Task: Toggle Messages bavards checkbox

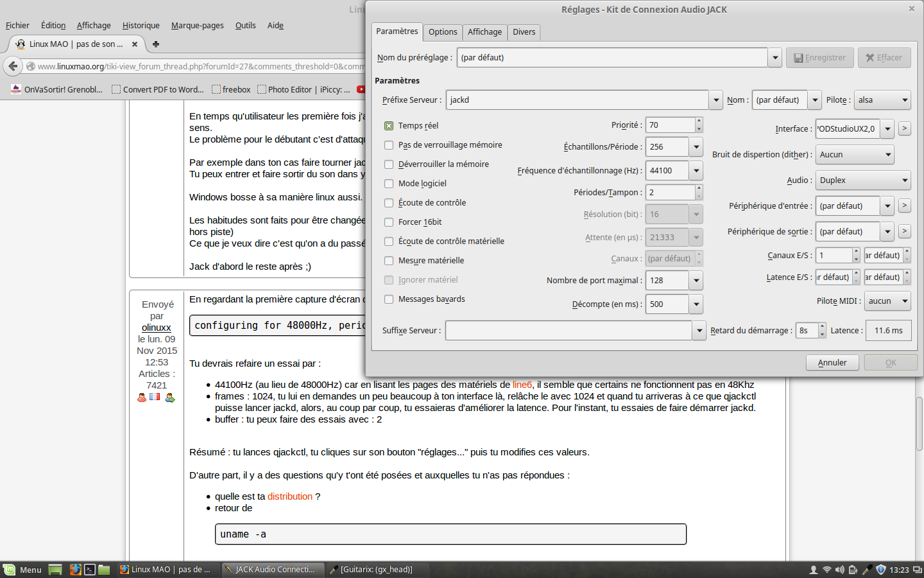Action: point(389,299)
